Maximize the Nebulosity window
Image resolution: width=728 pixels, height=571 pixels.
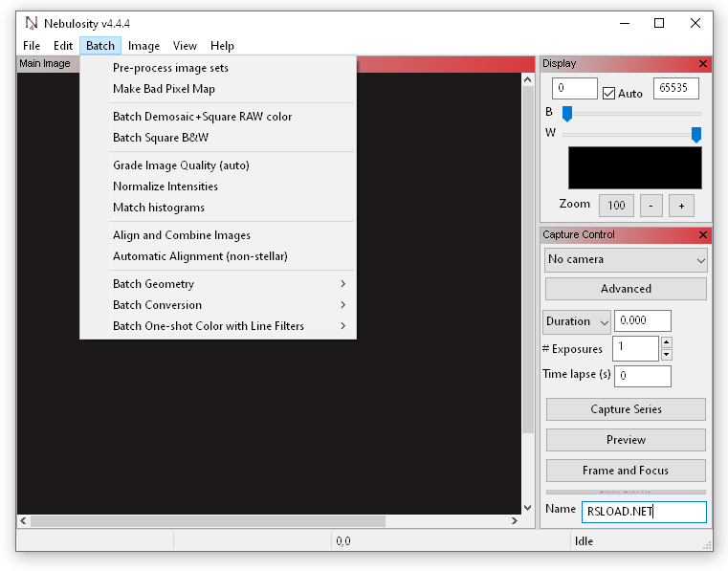point(659,23)
